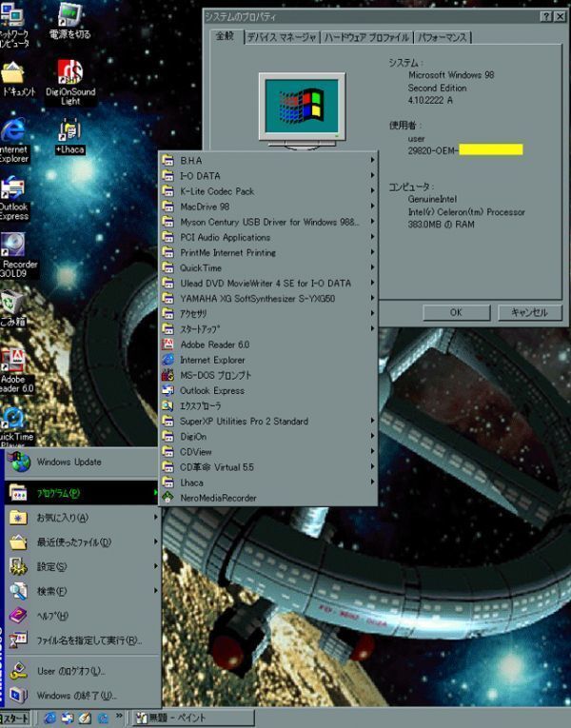Expand the DigiOn program folder

268,436
